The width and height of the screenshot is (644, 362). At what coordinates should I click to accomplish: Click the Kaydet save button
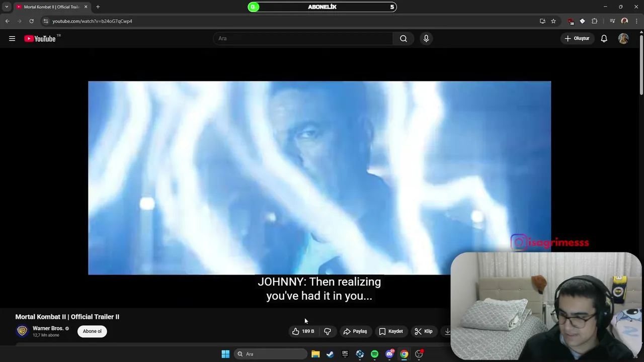click(391, 331)
